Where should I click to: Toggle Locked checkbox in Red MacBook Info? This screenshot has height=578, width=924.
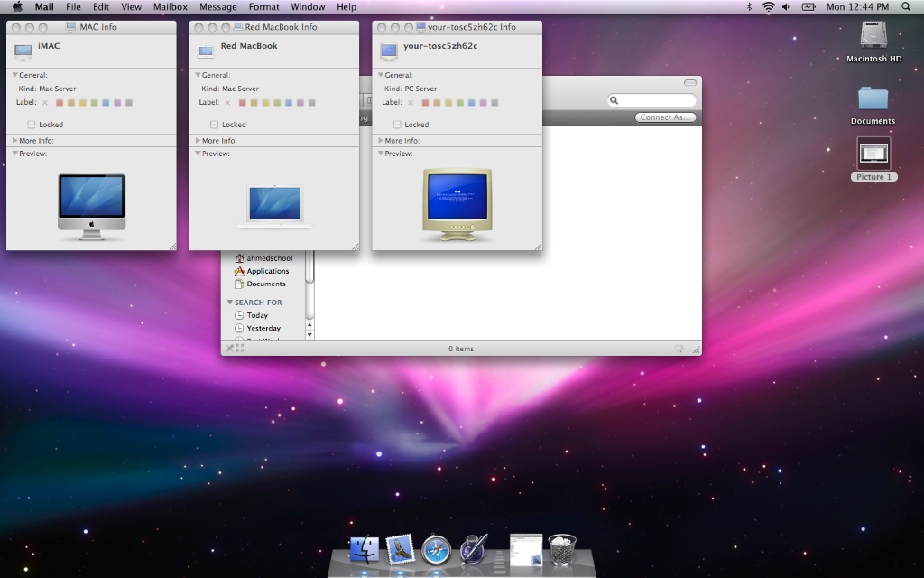pos(215,125)
